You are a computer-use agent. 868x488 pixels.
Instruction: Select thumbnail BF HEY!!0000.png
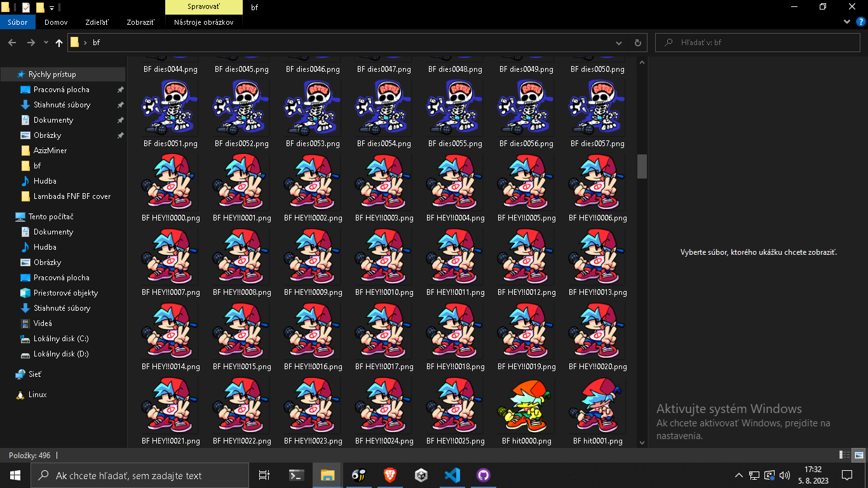[x=170, y=182]
